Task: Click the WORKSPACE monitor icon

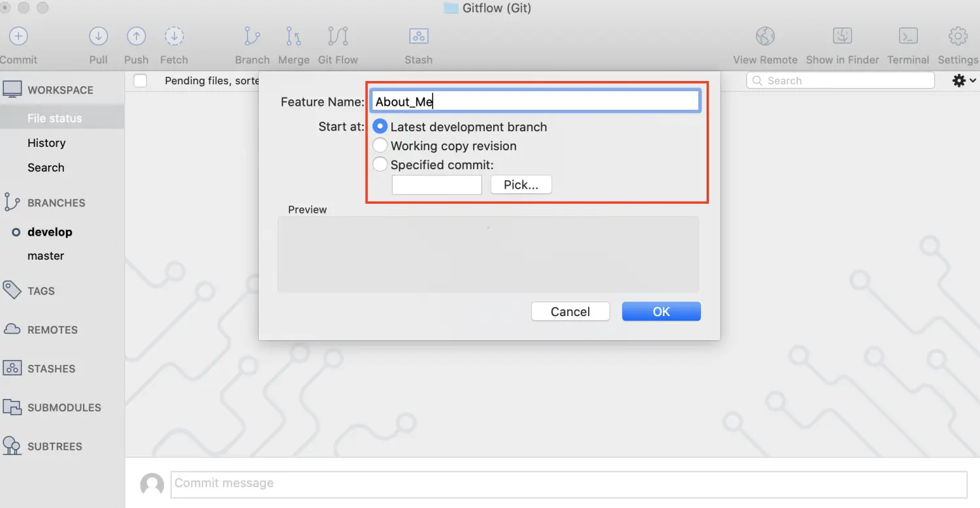Action: [12, 90]
